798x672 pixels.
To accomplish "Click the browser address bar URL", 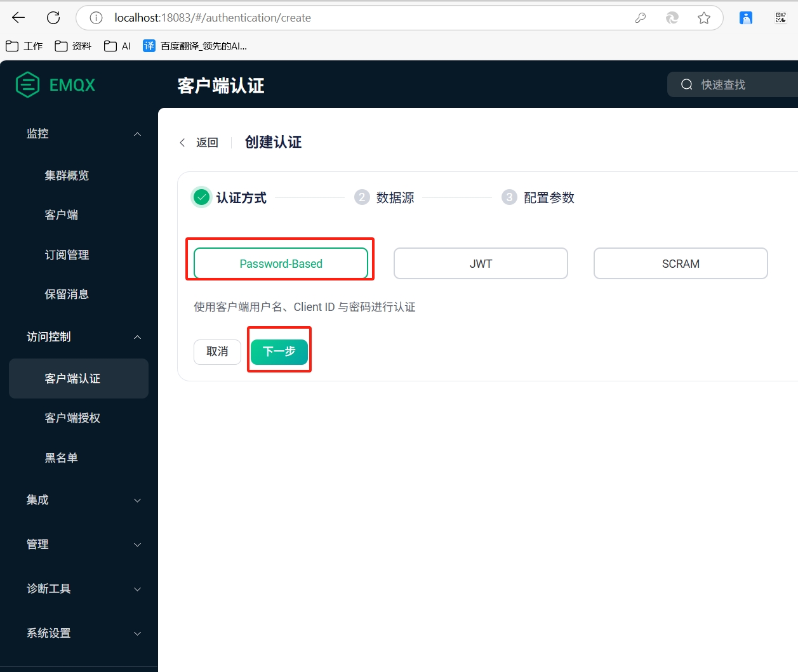I will [x=213, y=18].
